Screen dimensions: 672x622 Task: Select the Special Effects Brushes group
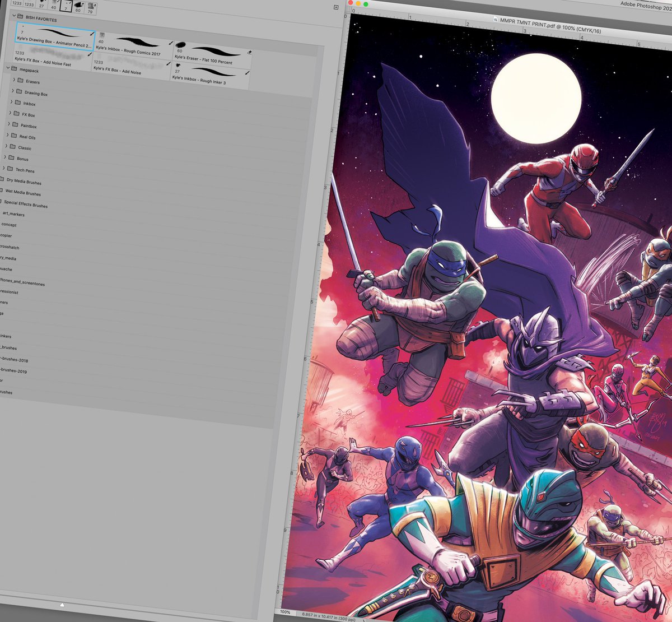pos(26,204)
